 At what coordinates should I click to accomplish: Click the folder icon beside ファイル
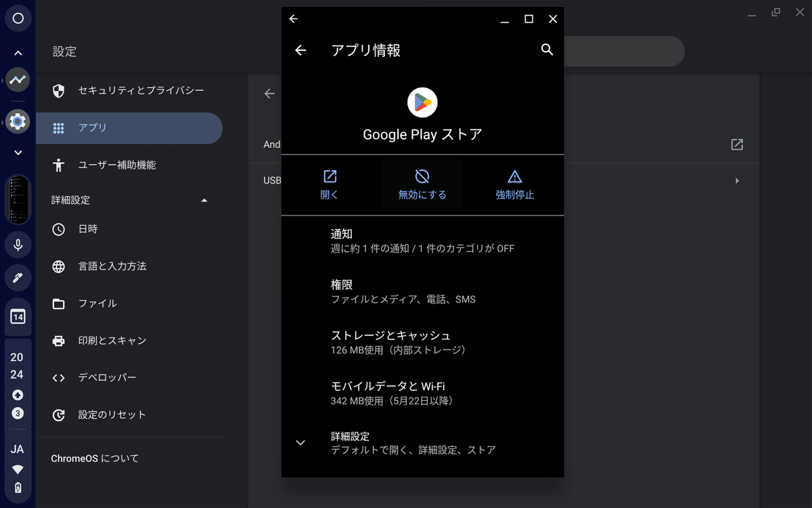59,304
